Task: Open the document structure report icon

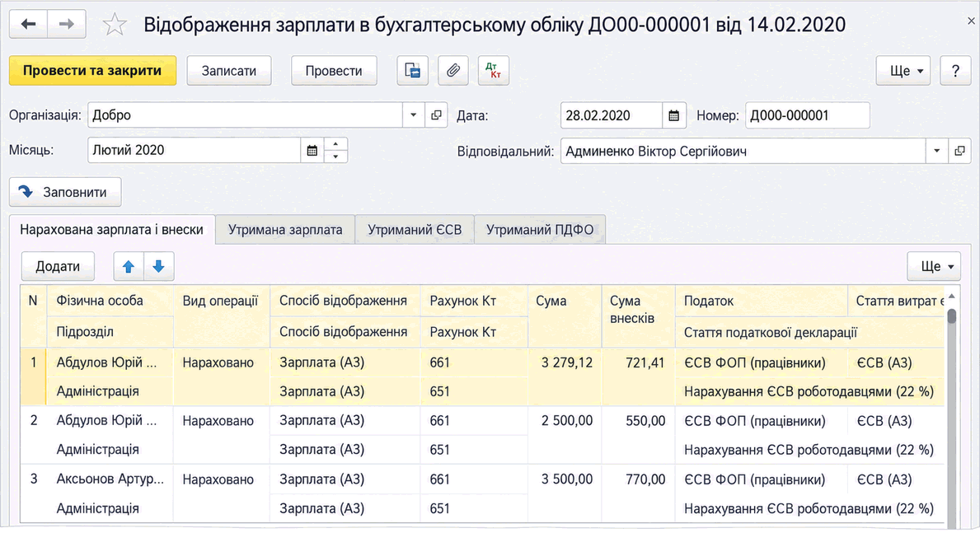Action: pos(412,71)
